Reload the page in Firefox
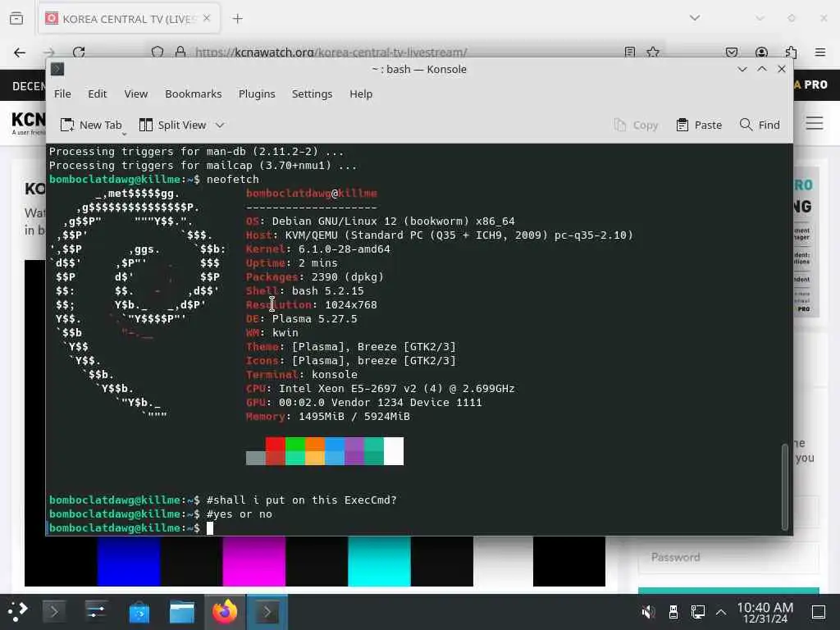 (x=79, y=52)
